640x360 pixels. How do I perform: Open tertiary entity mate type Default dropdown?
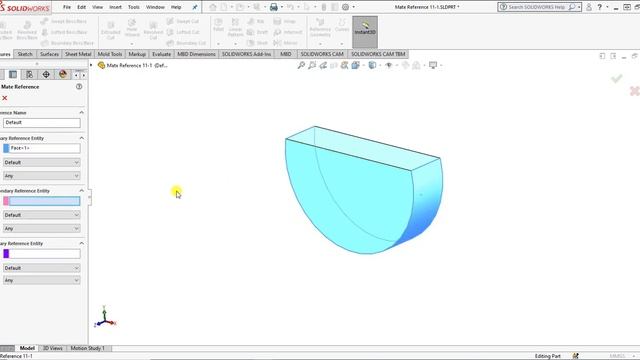tap(42, 268)
